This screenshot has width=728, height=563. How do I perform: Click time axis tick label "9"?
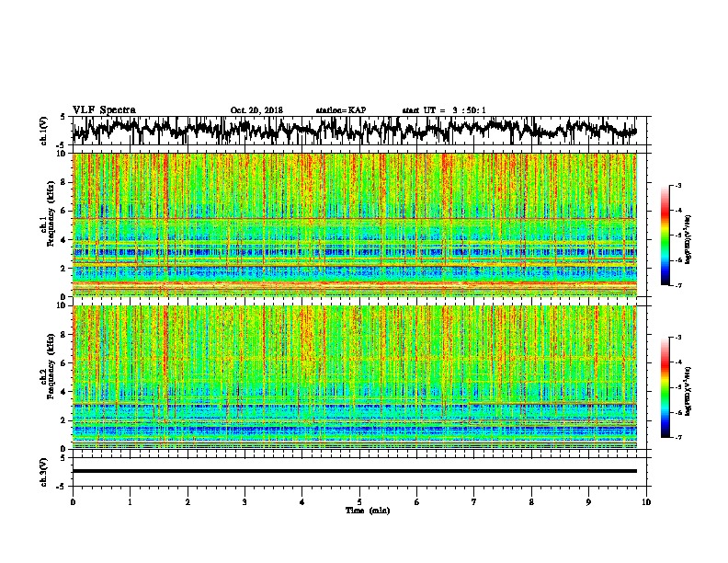point(588,502)
